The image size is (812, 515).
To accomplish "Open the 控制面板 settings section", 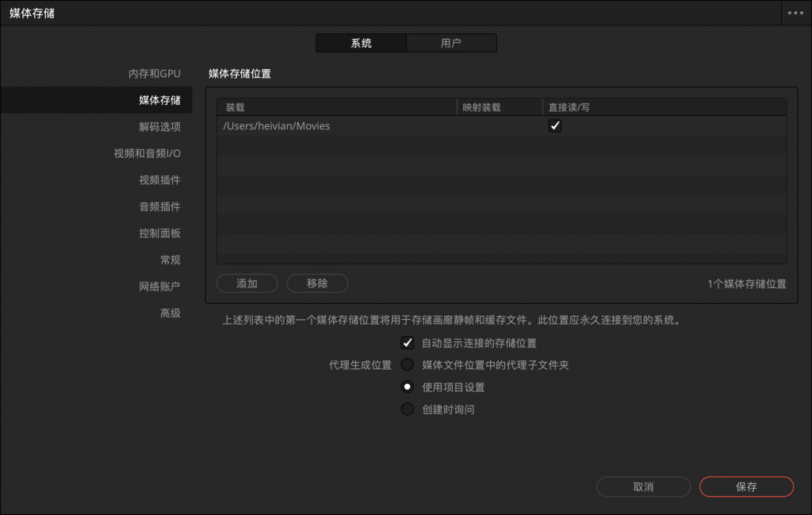I will point(162,233).
